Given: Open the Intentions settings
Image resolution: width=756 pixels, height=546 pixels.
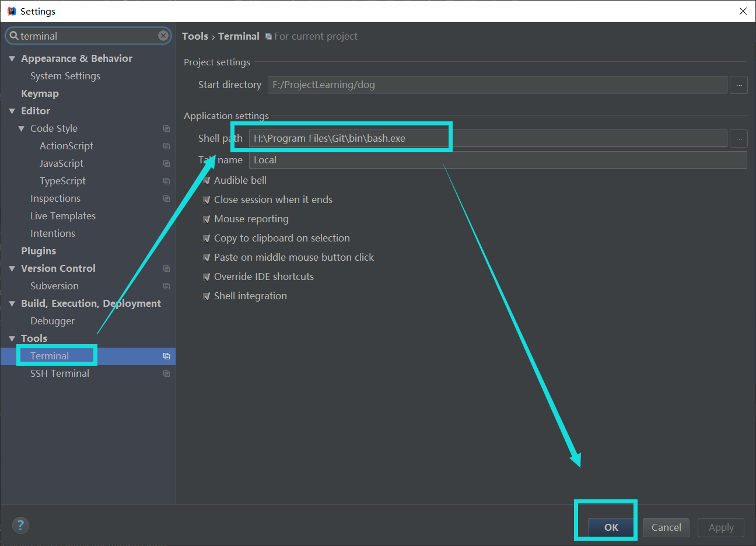Looking at the screenshot, I should pyautogui.click(x=52, y=233).
